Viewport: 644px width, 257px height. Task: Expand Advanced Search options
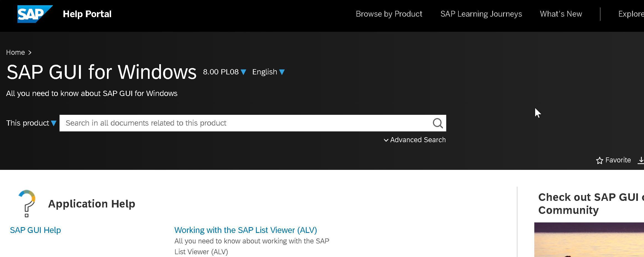(415, 140)
